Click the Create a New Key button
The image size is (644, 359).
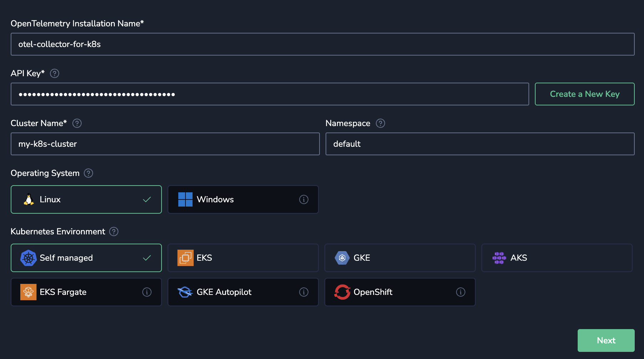click(584, 94)
